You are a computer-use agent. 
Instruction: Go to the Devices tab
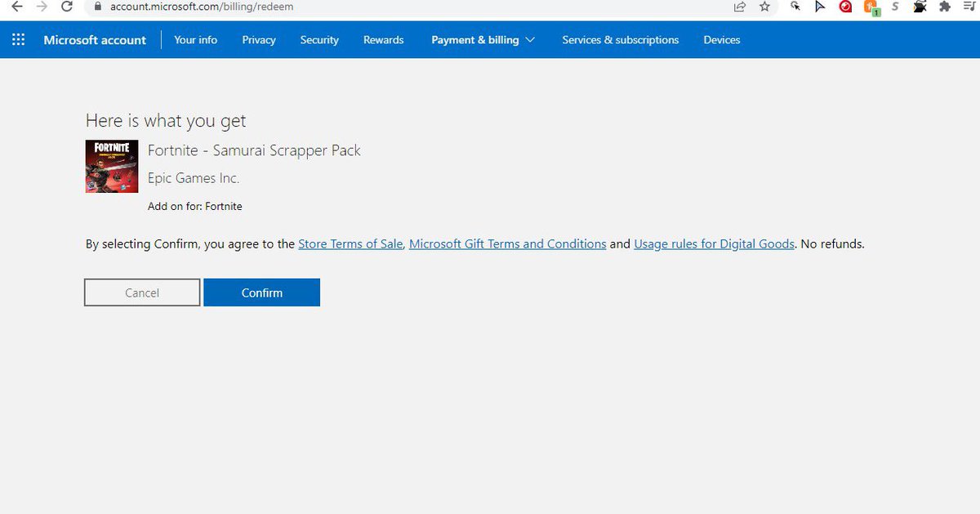coord(722,39)
